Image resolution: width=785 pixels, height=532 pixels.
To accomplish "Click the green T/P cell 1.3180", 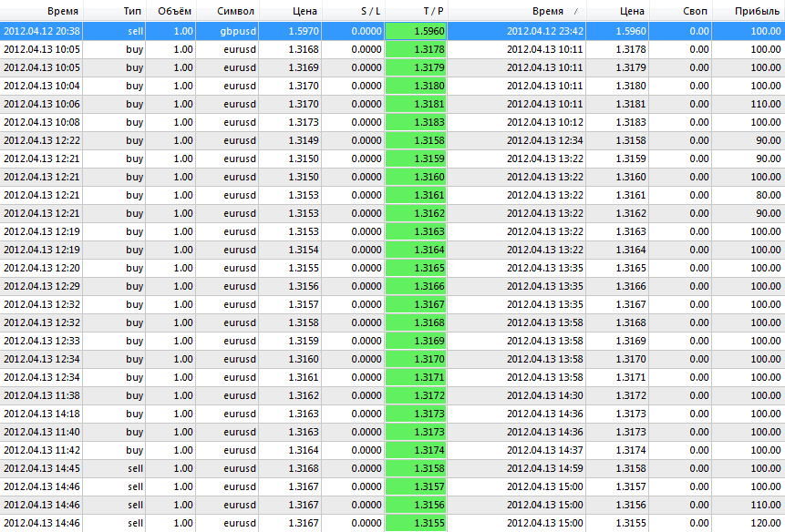I will (x=416, y=86).
